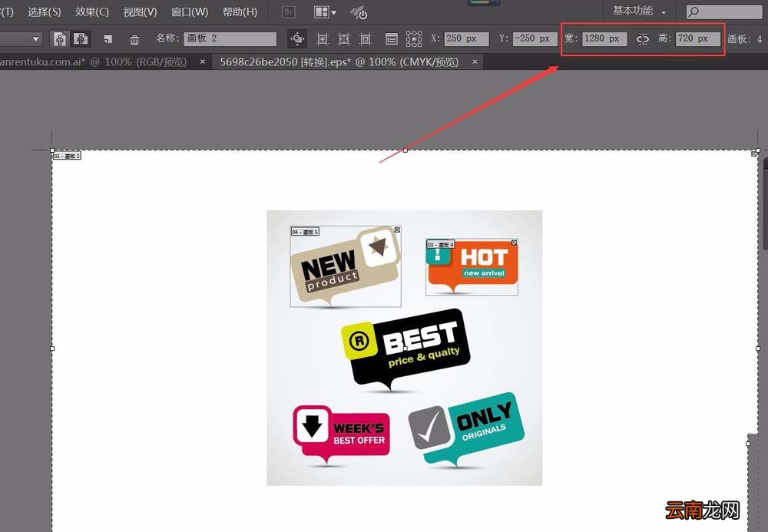This screenshot has height=532, width=768.
Task: Show center mark icon
Action: coord(322,38)
